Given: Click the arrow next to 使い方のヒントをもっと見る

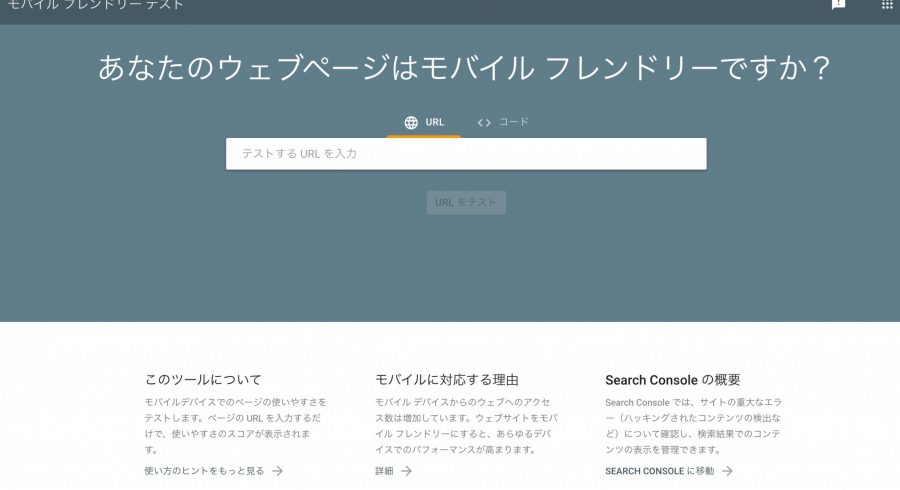Looking at the screenshot, I should click(x=278, y=471).
